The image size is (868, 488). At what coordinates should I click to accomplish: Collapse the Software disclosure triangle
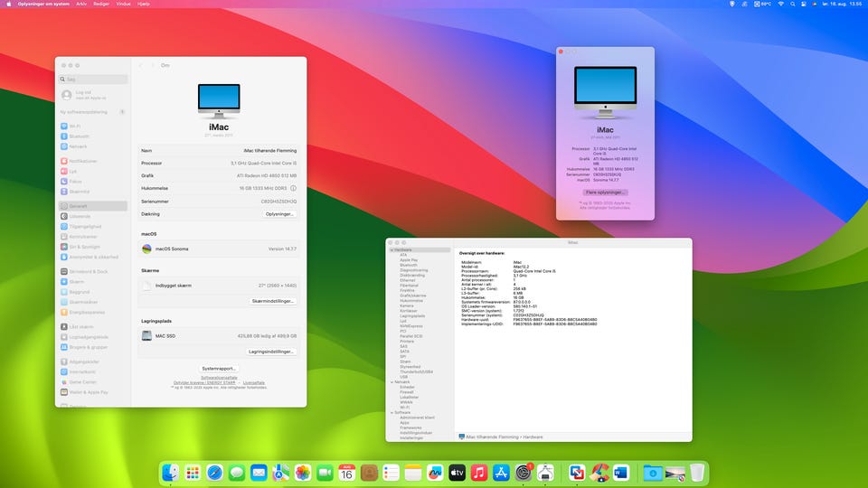390,412
